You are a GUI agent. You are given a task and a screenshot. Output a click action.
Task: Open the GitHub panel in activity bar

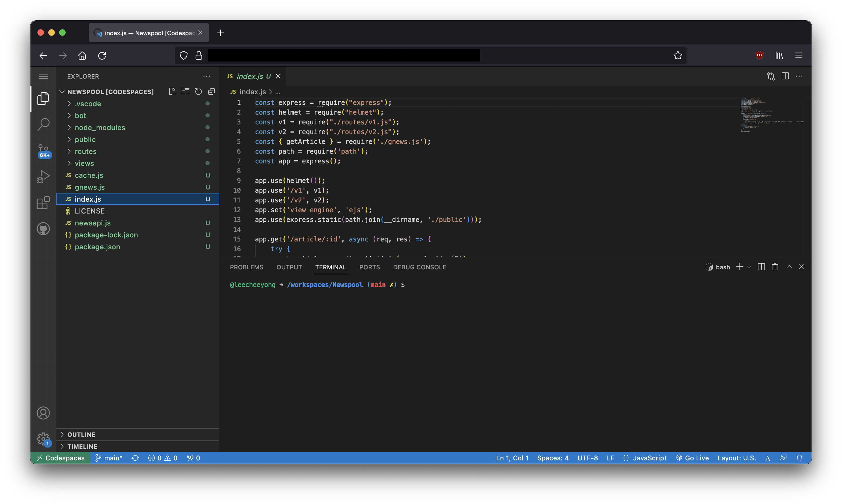pos(43,229)
